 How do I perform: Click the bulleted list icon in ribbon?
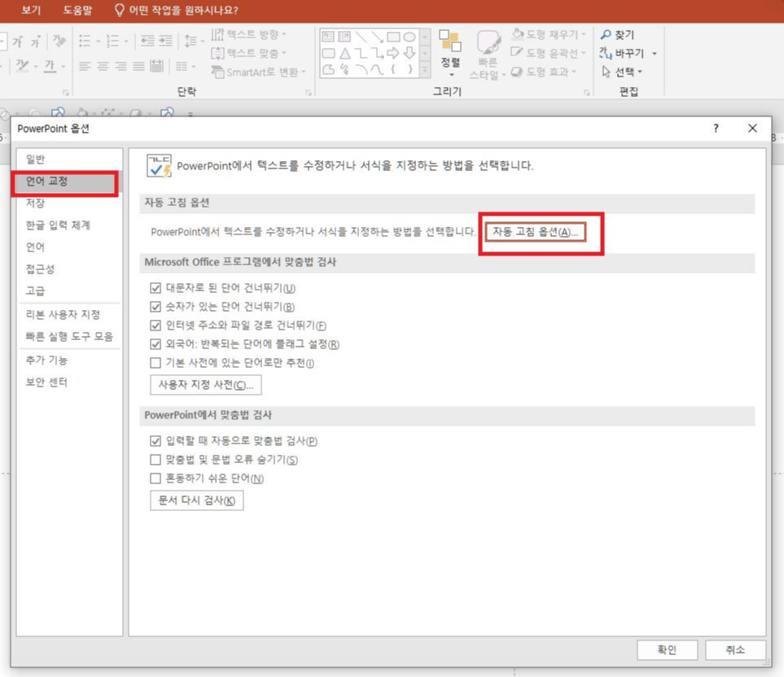pos(85,41)
